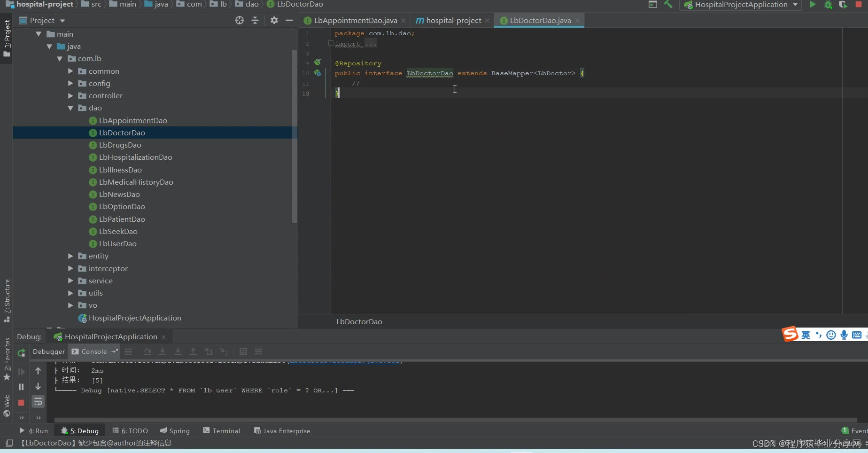
Task: Switch to Debugger tab
Action: (x=49, y=351)
